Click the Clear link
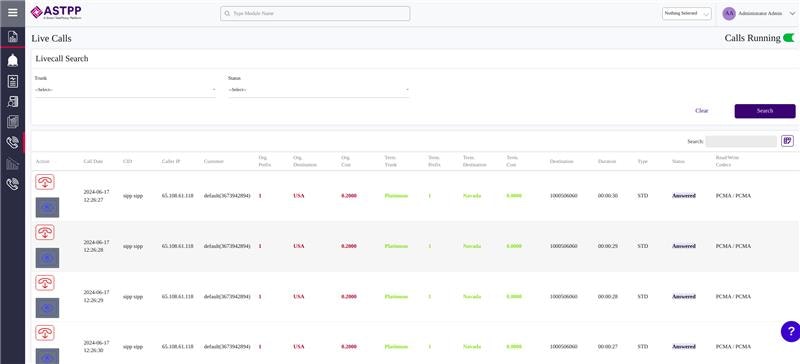Viewport: 800px width, 364px height. tap(702, 111)
